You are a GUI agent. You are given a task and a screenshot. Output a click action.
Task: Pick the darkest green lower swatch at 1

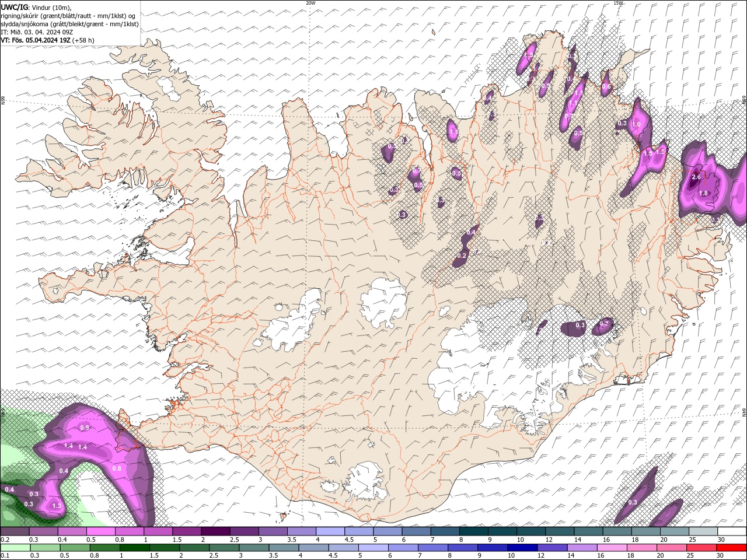tap(134, 548)
